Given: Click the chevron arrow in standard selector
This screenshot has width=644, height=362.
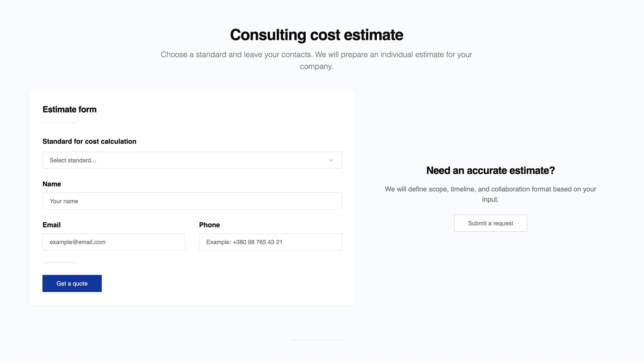Looking at the screenshot, I should pyautogui.click(x=331, y=160).
